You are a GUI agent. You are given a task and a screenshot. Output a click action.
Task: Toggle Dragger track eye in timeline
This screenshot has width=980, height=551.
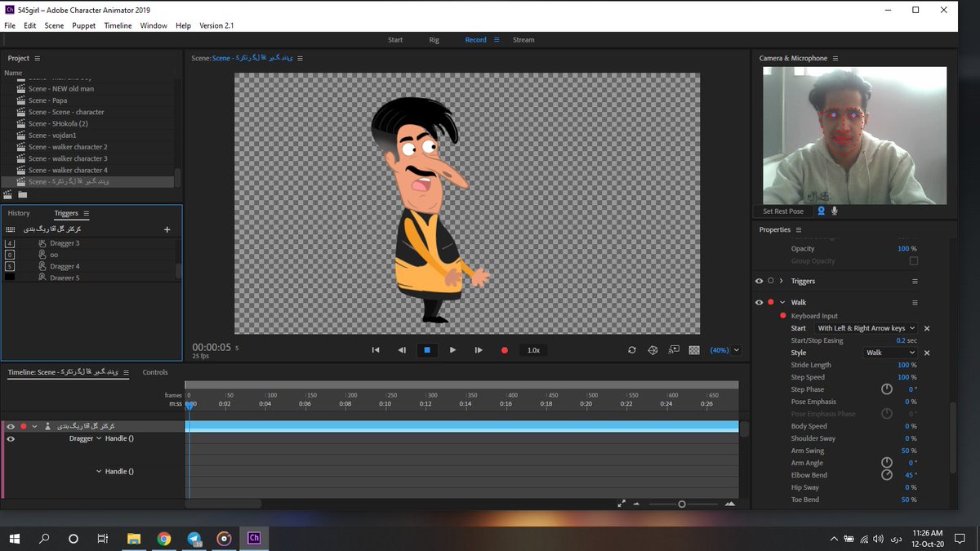point(11,438)
